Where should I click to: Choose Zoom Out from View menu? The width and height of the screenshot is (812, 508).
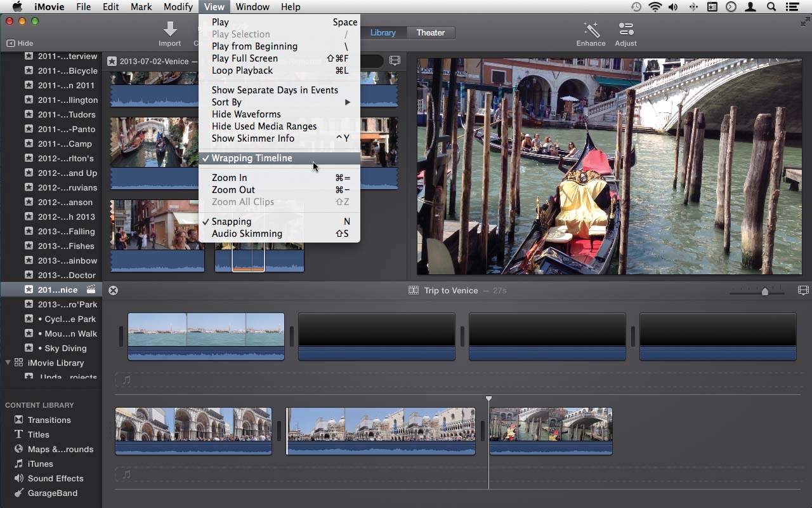[280, 190]
